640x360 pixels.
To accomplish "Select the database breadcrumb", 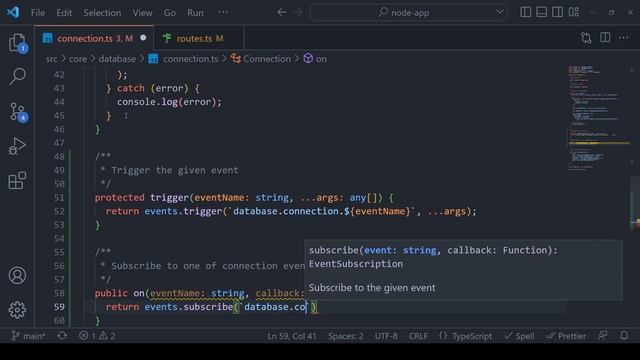I will (117, 59).
